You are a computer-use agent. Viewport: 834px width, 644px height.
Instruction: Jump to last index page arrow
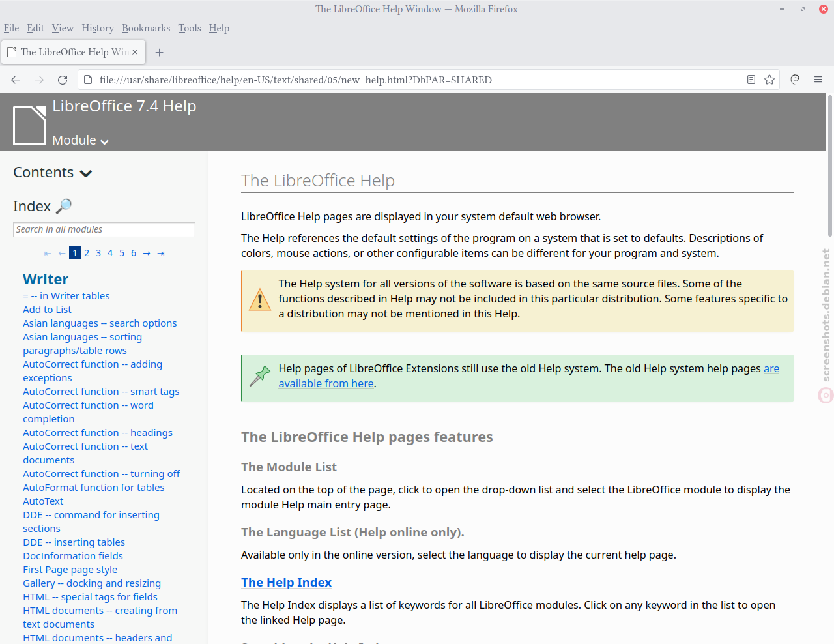(161, 253)
